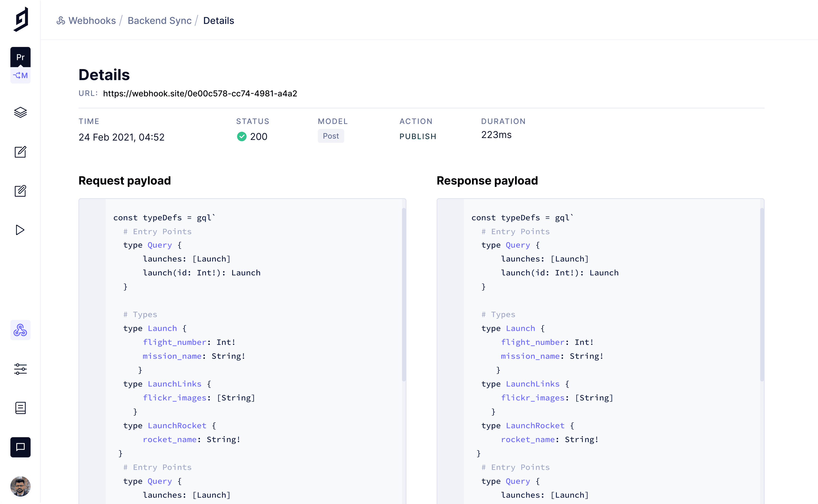The height and width of the screenshot is (504, 818).
Task: Select the Webhooks icon in sidebar
Action: click(20, 330)
